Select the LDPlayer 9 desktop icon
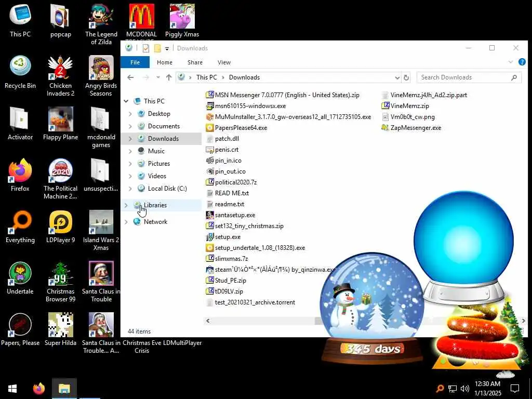 click(x=60, y=227)
